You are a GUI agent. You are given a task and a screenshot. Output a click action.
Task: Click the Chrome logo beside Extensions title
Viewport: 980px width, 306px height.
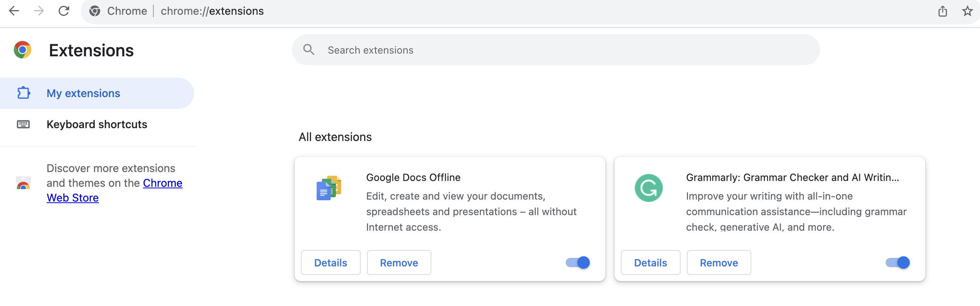[23, 50]
